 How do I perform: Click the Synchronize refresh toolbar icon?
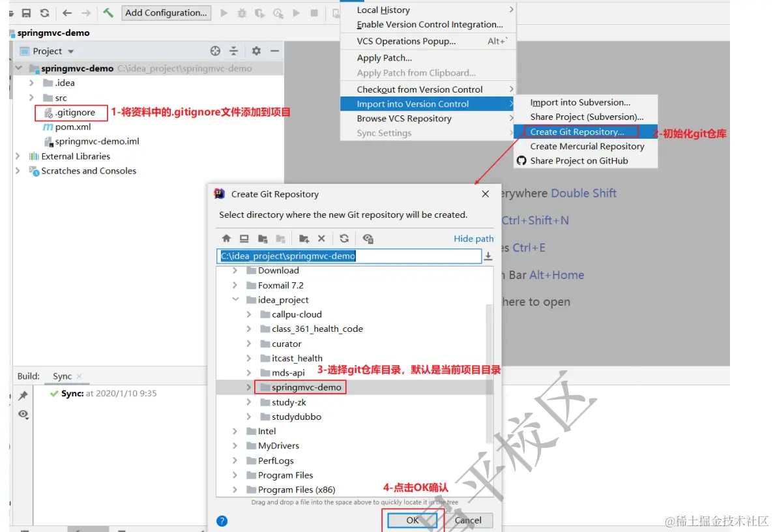coord(45,13)
